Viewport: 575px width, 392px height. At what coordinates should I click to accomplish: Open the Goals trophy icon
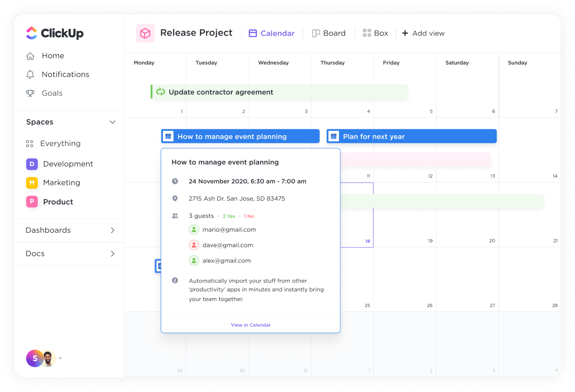[30, 93]
